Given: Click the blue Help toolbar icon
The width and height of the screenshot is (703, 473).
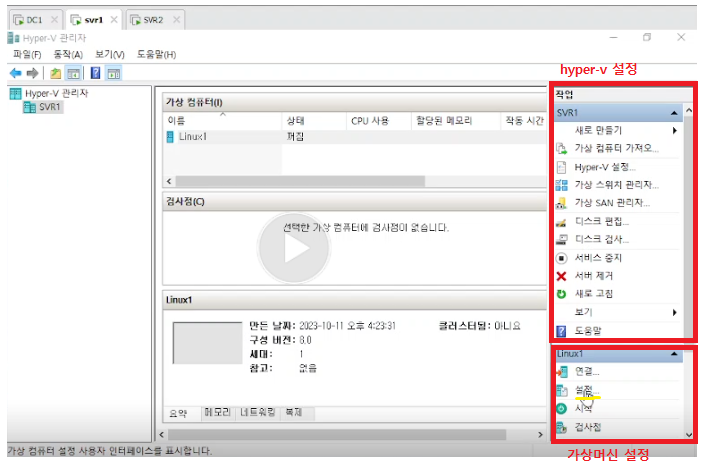Looking at the screenshot, I should tap(95, 73).
